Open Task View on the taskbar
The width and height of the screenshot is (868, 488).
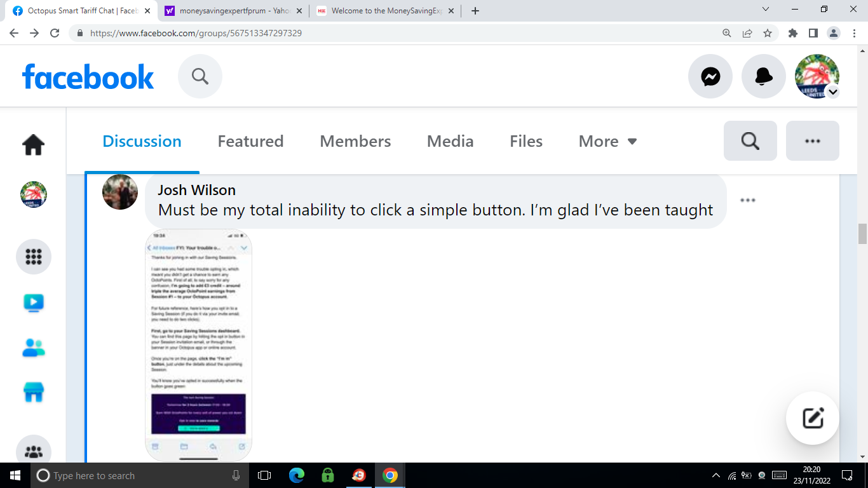(x=264, y=475)
